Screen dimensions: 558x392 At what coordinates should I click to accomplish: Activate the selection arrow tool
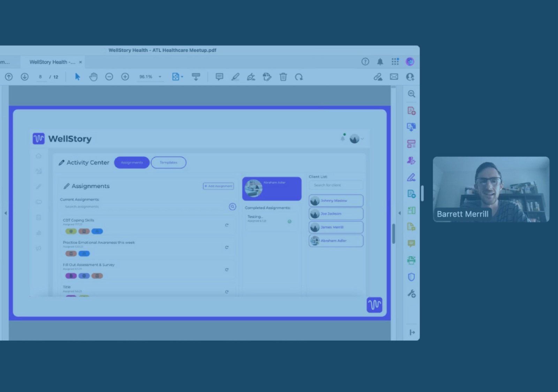pos(77,77)
